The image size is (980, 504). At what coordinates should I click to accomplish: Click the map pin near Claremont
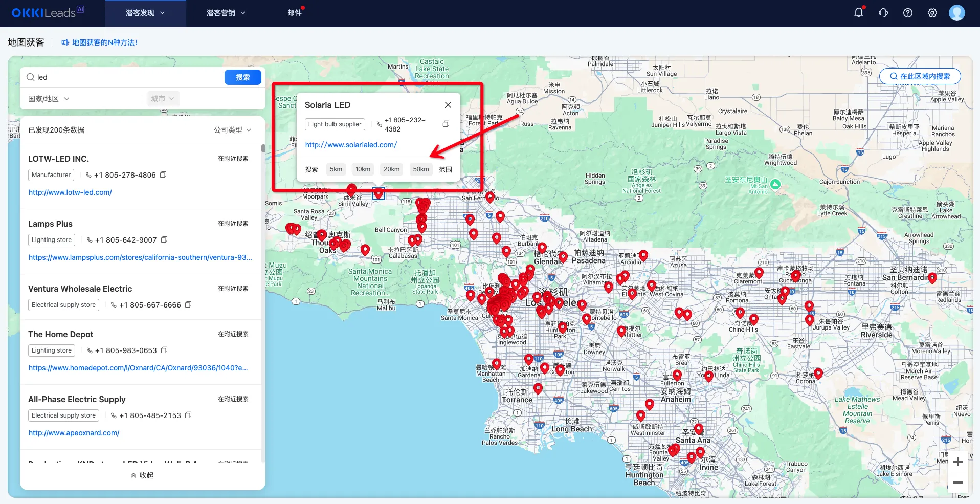(x=759, y=273)
